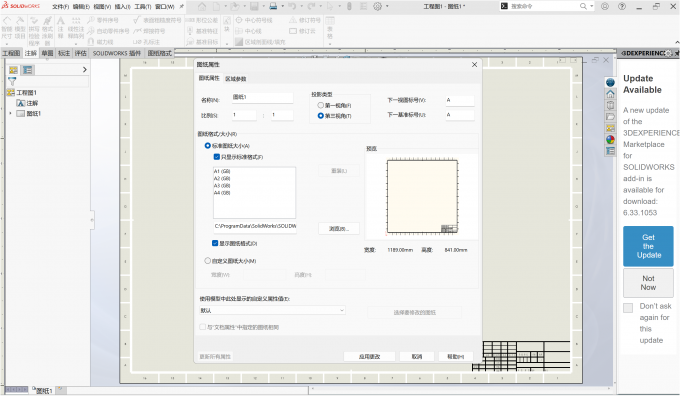Switch to the 图纸格式 ribbon tab

160,53
